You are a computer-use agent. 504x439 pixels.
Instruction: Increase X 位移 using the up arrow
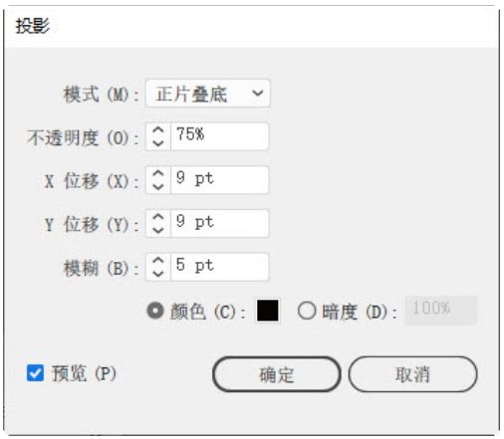(x=158, y=174)
